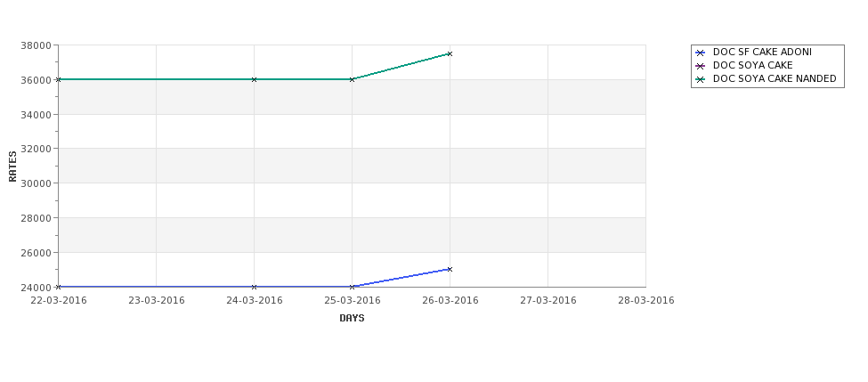Click the DOC SOYA CAKE NANDED legend marker
The height and width of the screenshot is (382, 868).
(x=701, y=80)
